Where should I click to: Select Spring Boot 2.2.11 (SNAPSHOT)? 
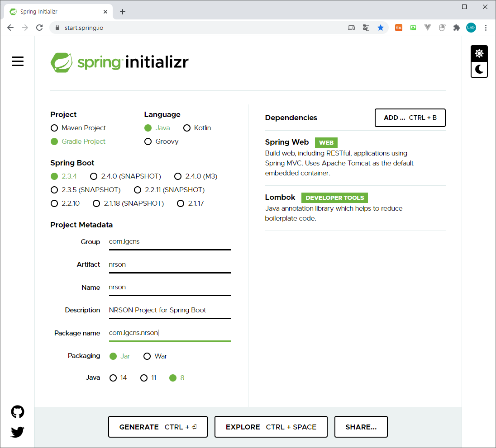169,190
